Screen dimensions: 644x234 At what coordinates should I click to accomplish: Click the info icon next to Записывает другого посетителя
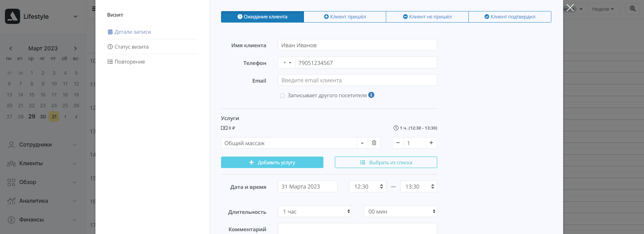(371, 95)
